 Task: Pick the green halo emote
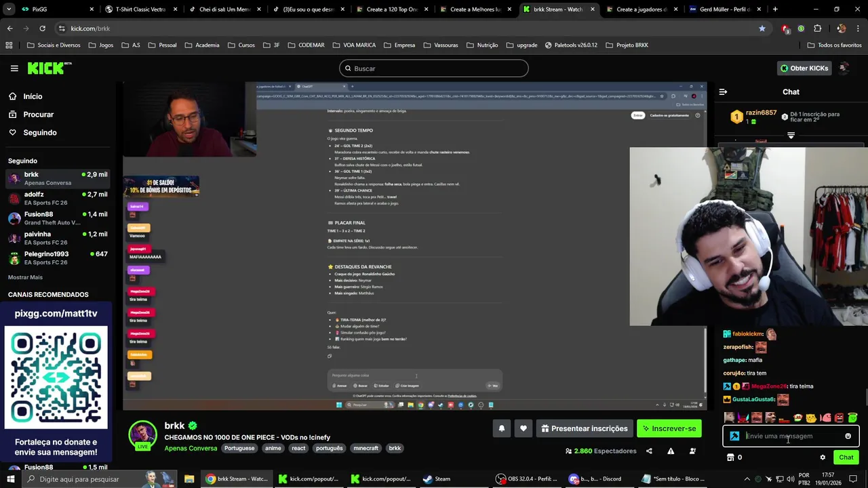click(x=852, y=418)
